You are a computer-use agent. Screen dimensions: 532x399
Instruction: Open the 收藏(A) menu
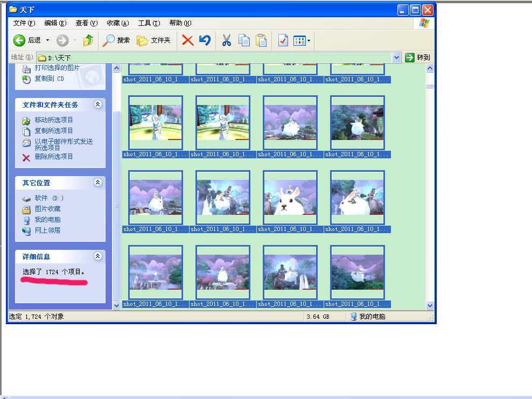point(118,23)
